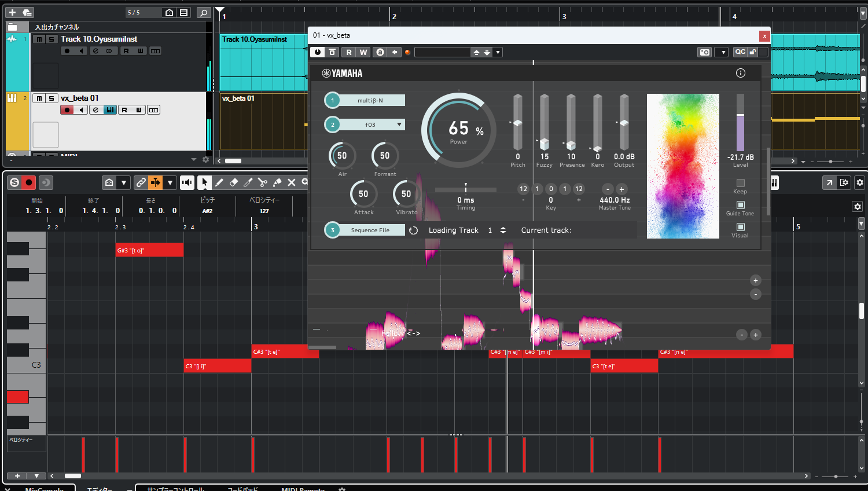Click the reload icon next to Sequence File
This screenshot has height=491, width=868.
(413, 230)
